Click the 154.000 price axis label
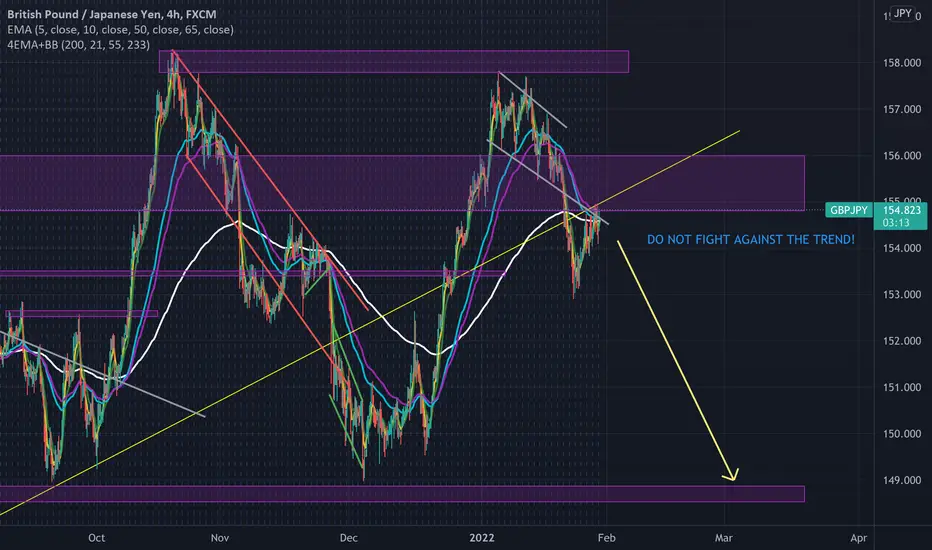932x550 pixels. pyautogui.click(x=902, y=249)
